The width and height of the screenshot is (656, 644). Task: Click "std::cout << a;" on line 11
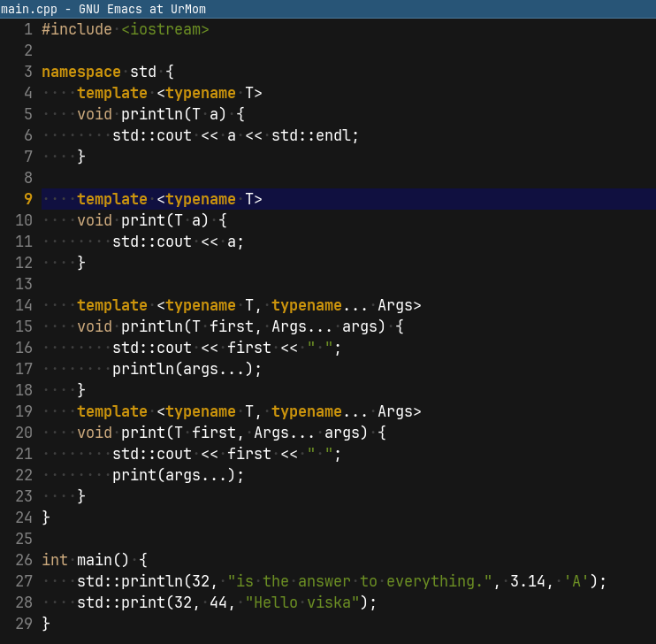(179, 241)
